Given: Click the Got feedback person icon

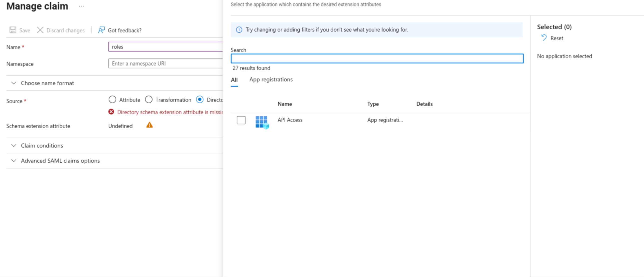Looking at the screenshot, I should pyautogui.click(x=101, y=30).
